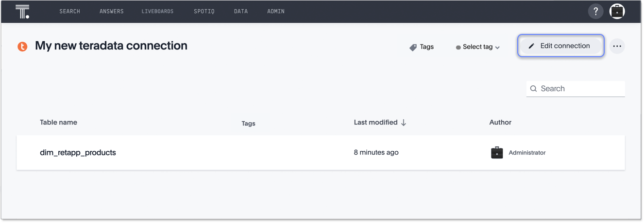Click the ThoughtSpot logo icon
644x223 pixels.
point(22,11)
